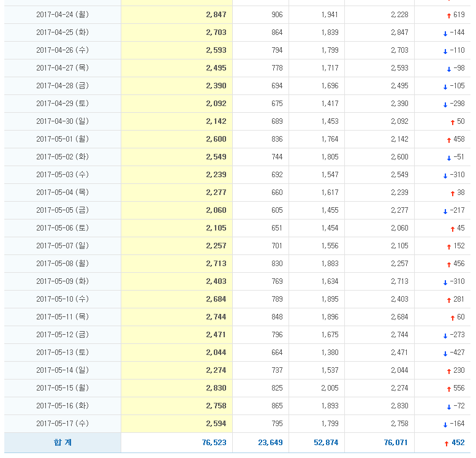
Task: Select the 2017-05-01 (월) date cell
Action: (x=62, y=139)
